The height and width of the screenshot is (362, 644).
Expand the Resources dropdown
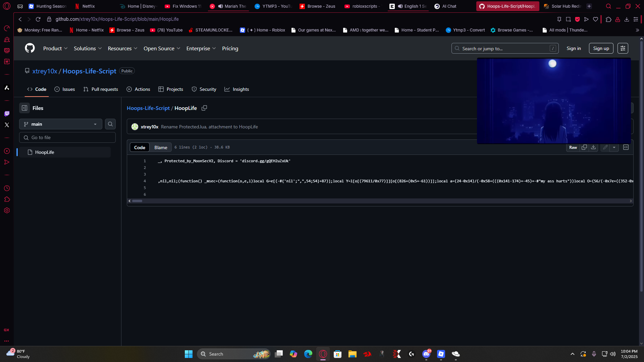point(122,48)
